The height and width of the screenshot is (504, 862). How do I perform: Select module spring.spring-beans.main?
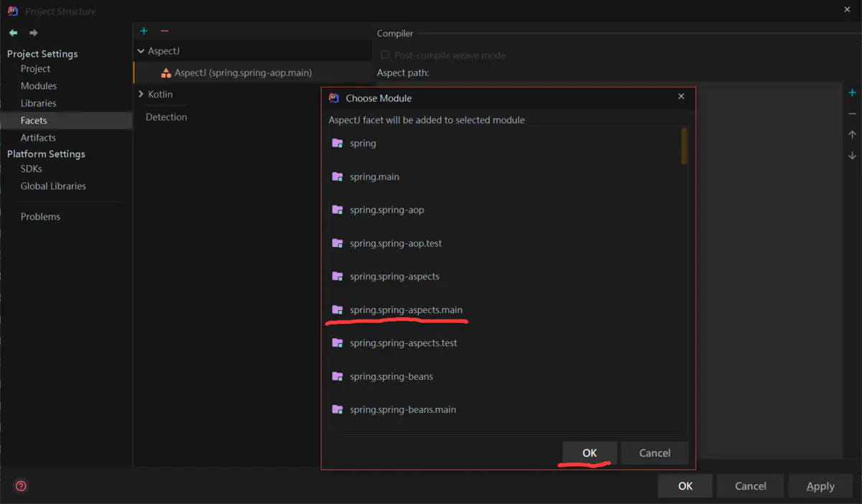[504, 409]
